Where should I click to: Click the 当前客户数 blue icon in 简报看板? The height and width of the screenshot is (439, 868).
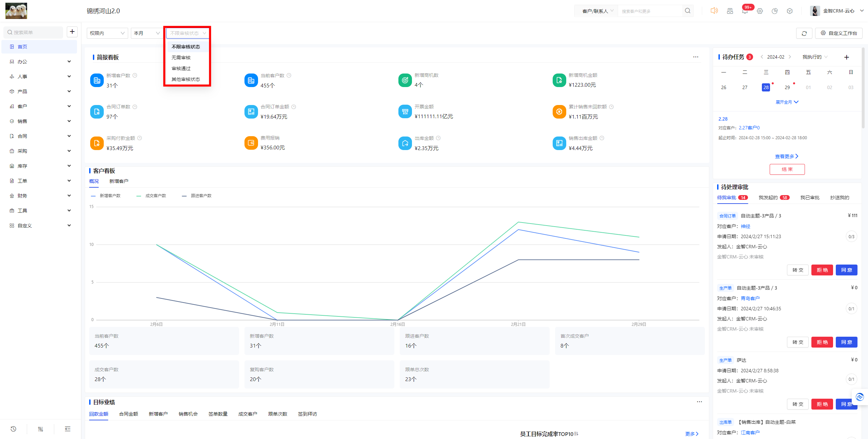(251, 80)
